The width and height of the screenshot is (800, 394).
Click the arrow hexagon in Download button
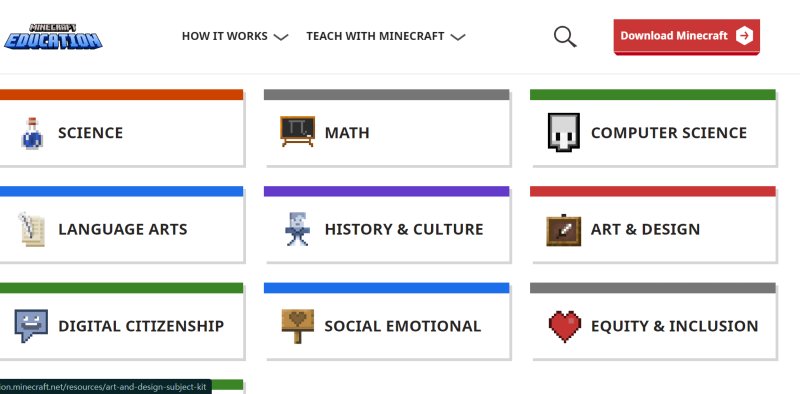[x=744, y=36]
